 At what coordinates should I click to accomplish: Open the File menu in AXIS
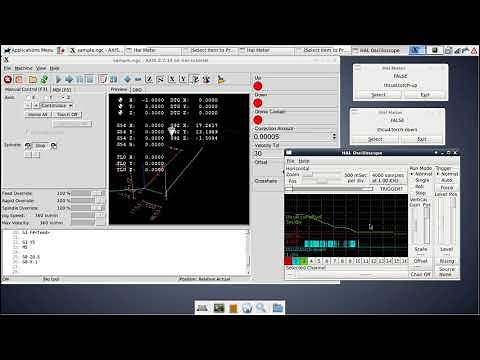click(x=7, y=68)
